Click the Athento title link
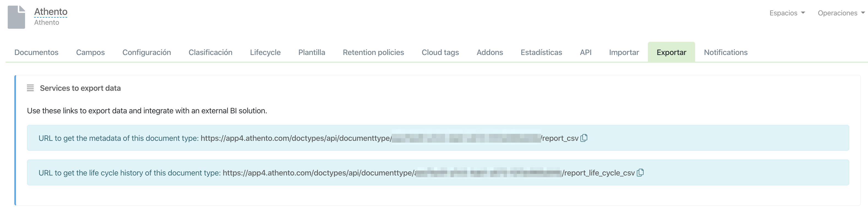868x214 pixels. tap(51, 12)
